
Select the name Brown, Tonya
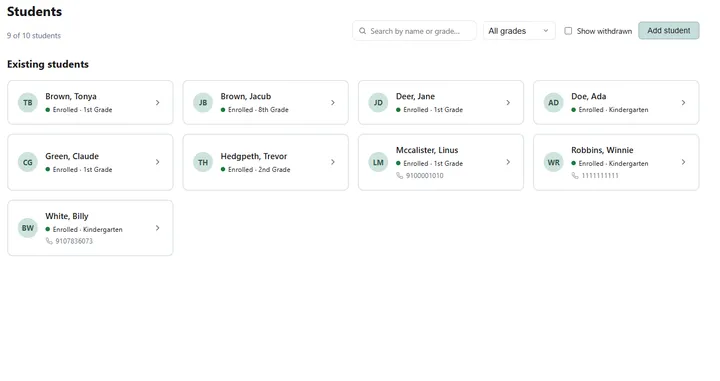pyautogui.click(x=71, y=96)
